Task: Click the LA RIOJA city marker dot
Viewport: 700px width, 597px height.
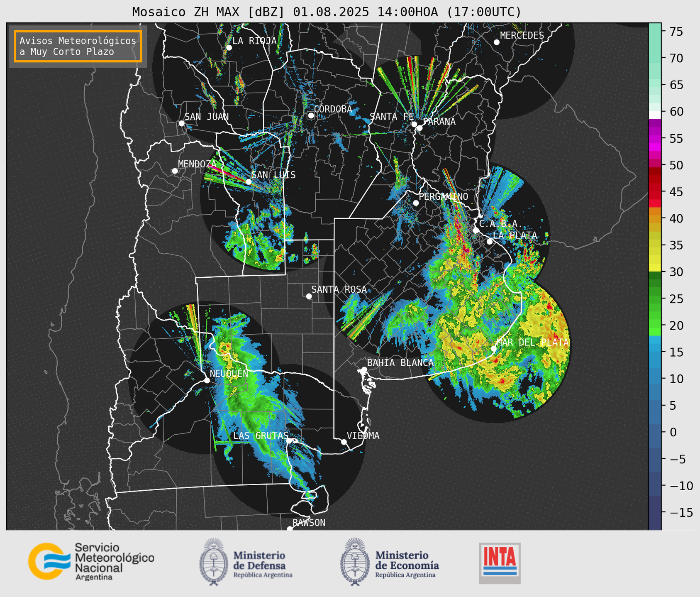Action: [229, 48]
